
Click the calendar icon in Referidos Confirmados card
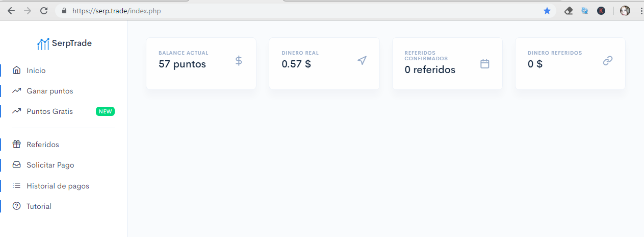point(485,64)
